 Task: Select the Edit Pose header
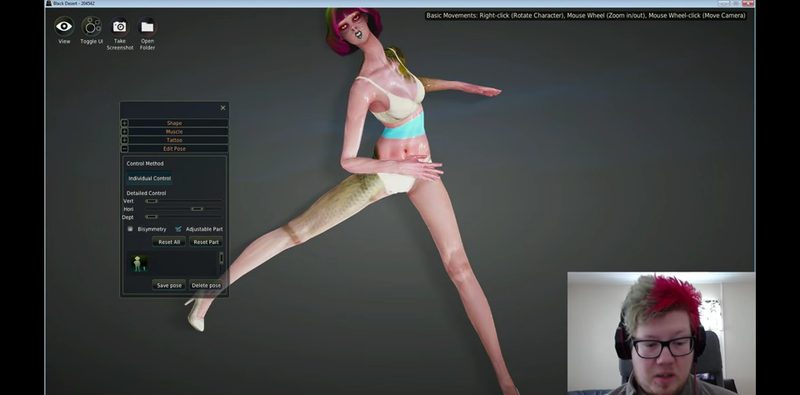tap(174, 149)
